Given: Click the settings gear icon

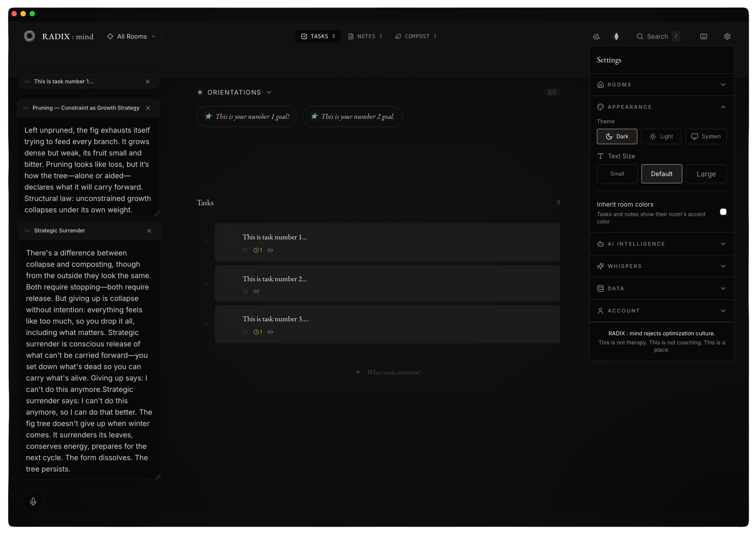Looking at the screenshot, I should 727,36.
